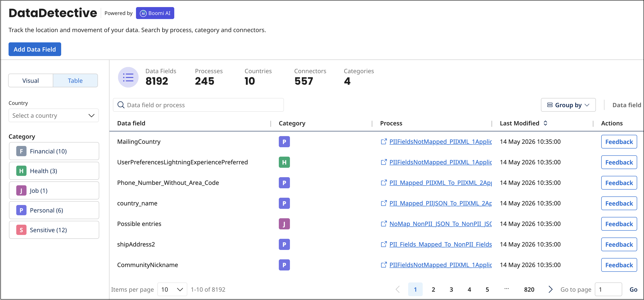Viewport: 644px width, 300px height.
Task: Click the Data field or process search box
Action: (198, 105)
